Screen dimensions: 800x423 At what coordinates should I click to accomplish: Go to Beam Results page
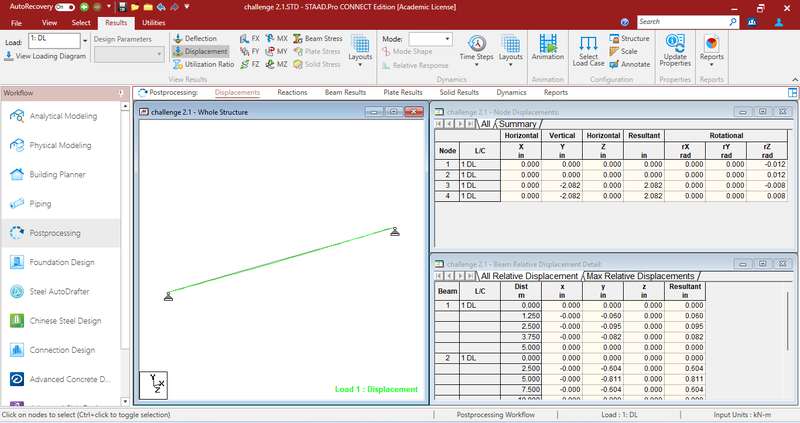[x=345, y=92]
